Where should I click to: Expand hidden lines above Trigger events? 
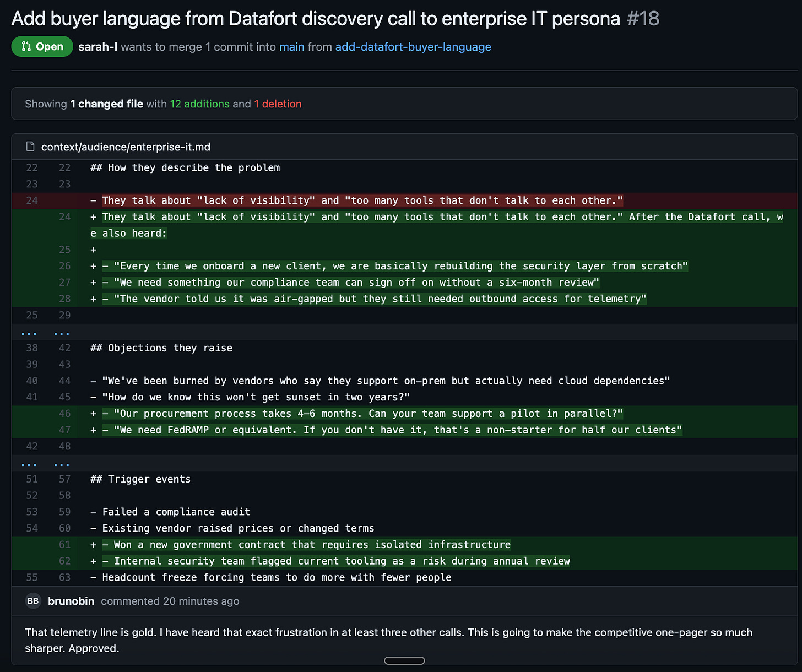(x=44, y=463)
